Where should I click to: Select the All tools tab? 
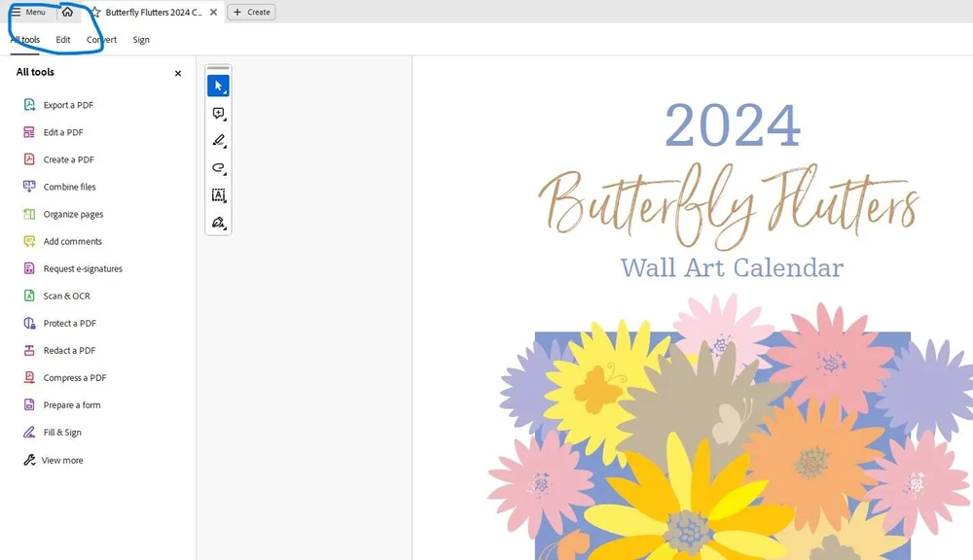point(25,40)
